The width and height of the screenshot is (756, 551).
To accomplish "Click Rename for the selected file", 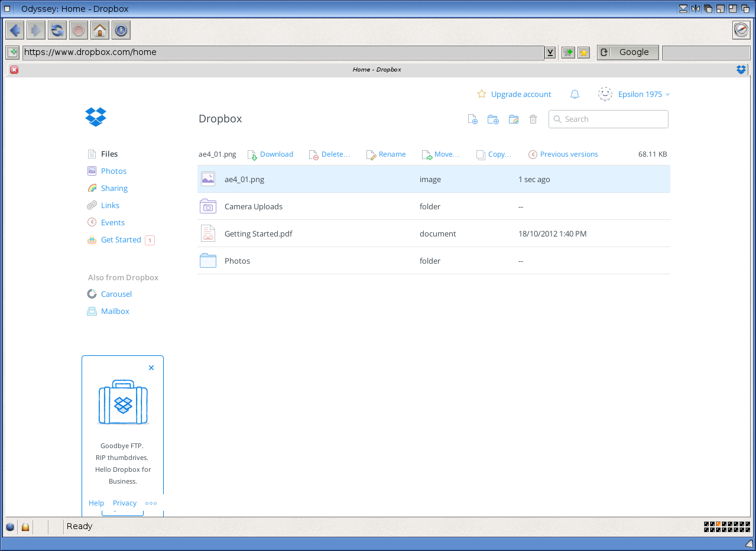I will (x=386, y=154).
